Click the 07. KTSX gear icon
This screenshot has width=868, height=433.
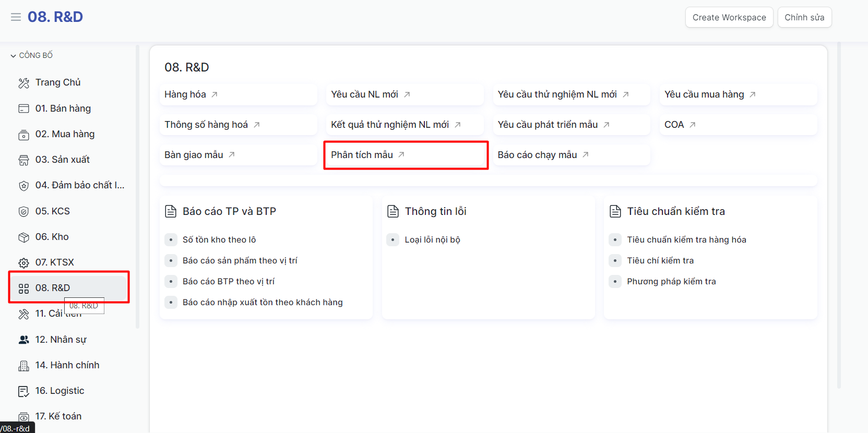23,263
